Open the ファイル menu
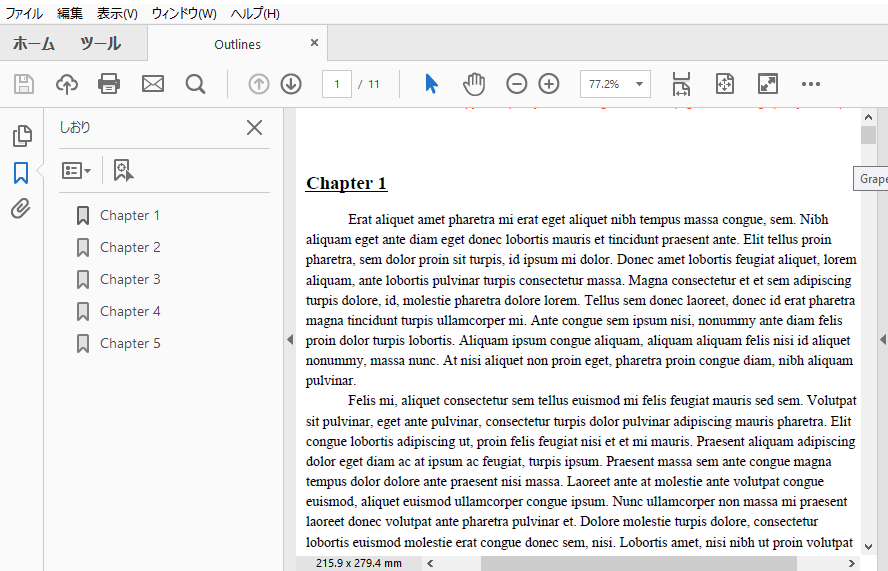 24,14
